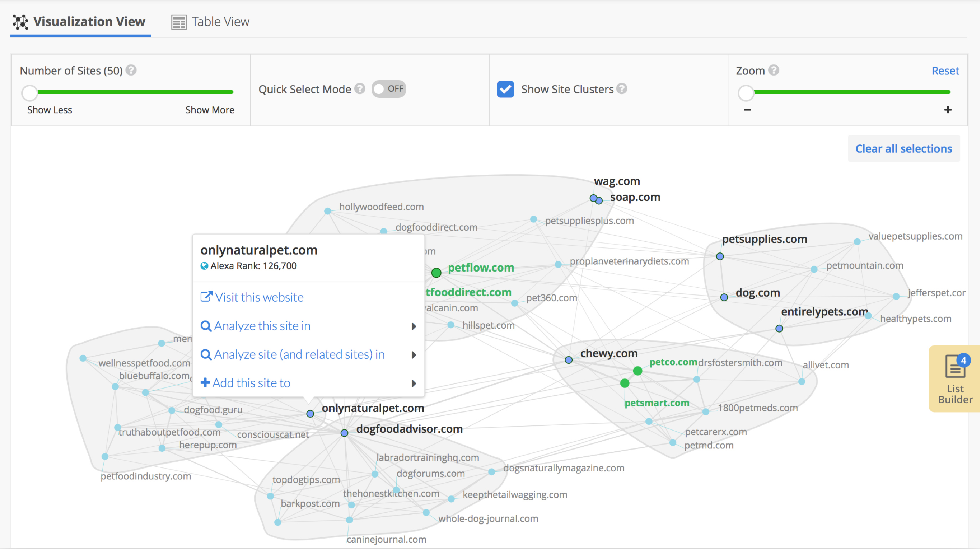
Task: Click the dog.com node
Action: pos(724,297)
